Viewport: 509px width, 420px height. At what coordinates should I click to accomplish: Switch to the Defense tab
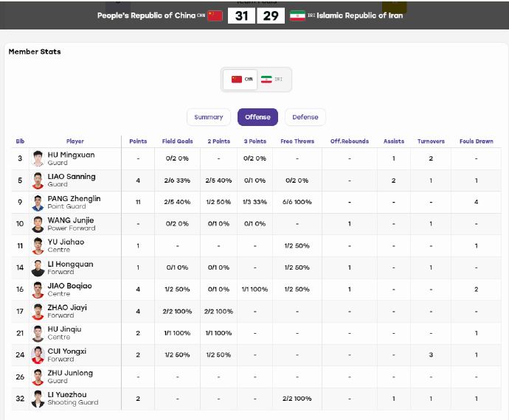(x=305, y=117)
